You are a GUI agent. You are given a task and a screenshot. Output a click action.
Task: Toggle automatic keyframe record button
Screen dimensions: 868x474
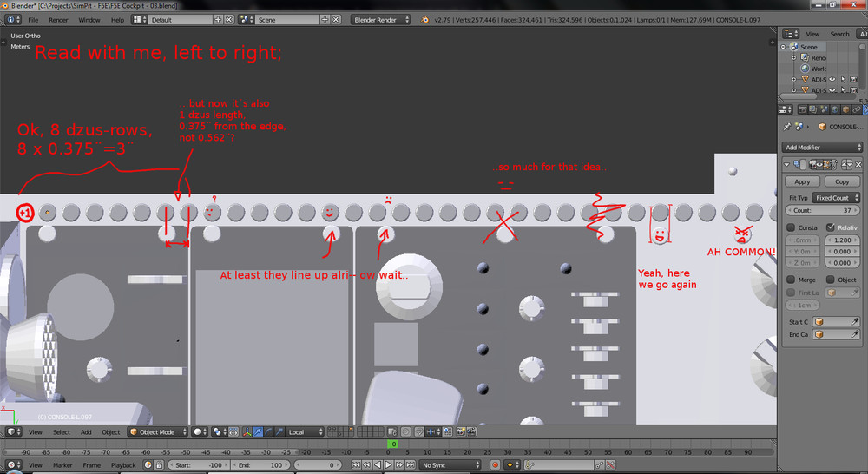[x=496, y=465]
